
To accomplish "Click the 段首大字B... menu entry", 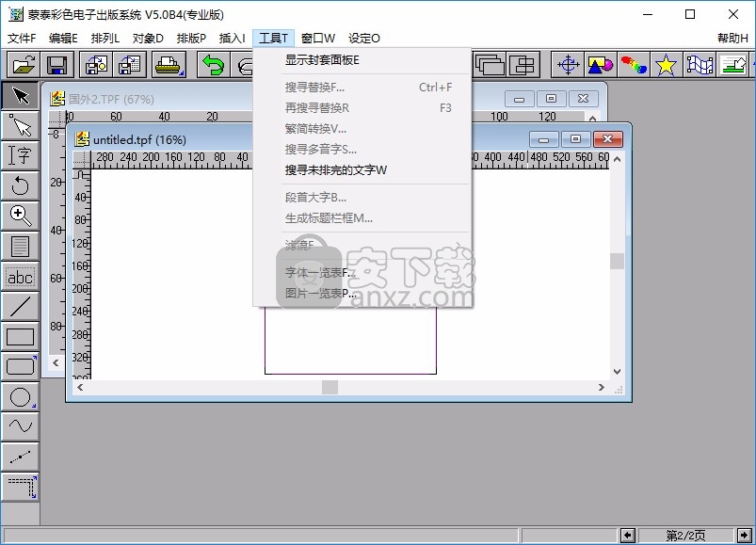I will [x=362, y=197].
